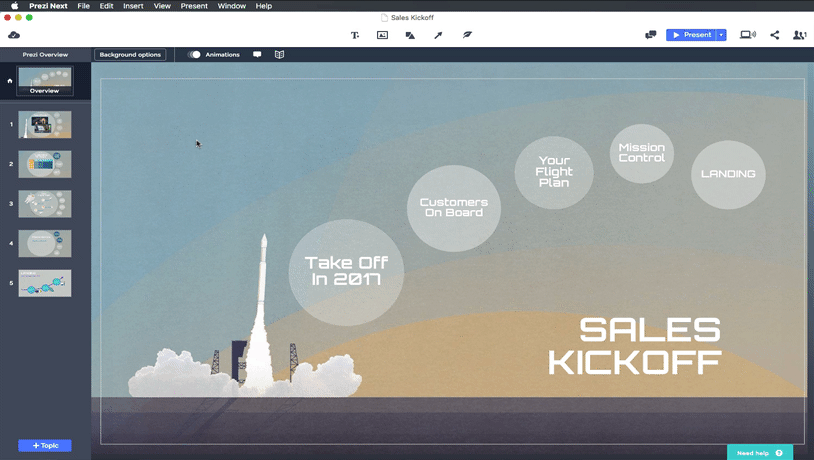The height and width of the screenshot is (460, 814).
Task: Open the Window menu in menu bar
Action: (x=231, y=6)
